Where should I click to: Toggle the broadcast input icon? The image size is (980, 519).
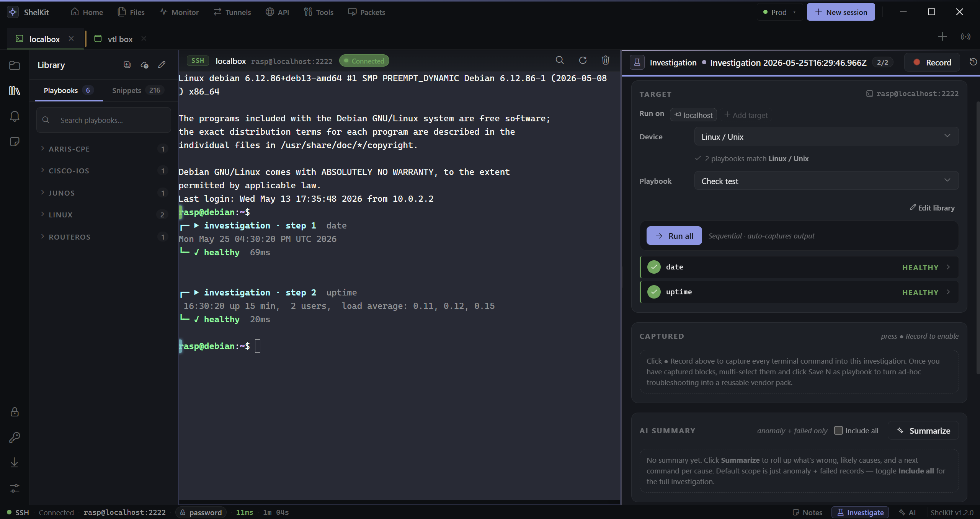tap(965, 37)
